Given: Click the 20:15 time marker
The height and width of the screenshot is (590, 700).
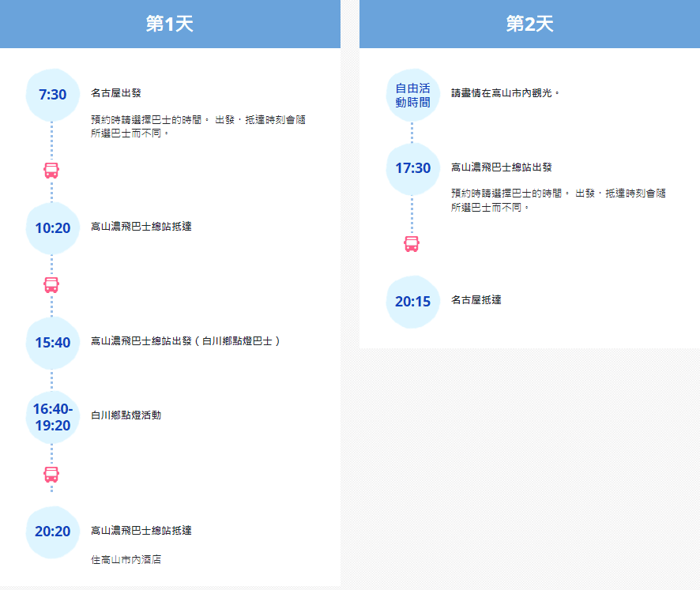Looking at the screenshot, I should click(412, 302).
